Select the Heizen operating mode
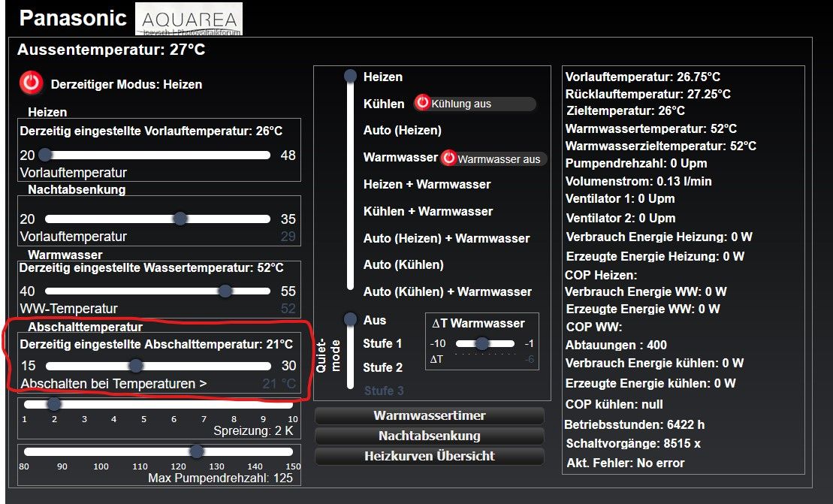Screen dimensions: 833x504 (383, 77)
